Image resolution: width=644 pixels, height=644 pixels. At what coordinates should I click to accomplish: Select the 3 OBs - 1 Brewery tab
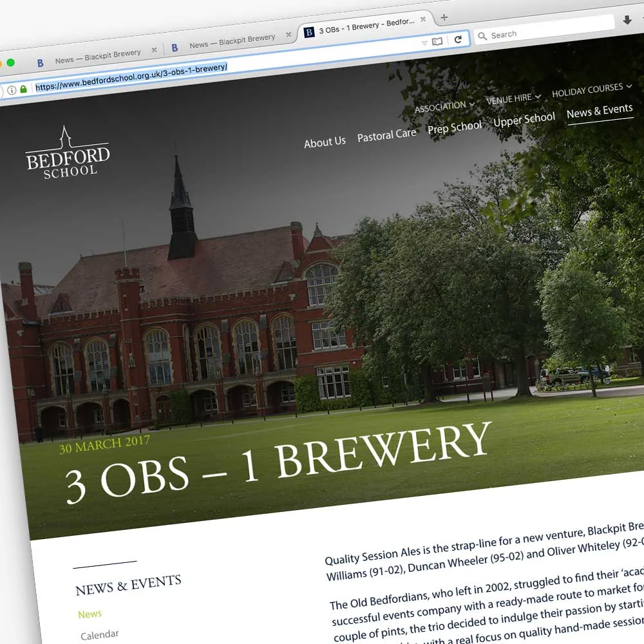(366, 26)
